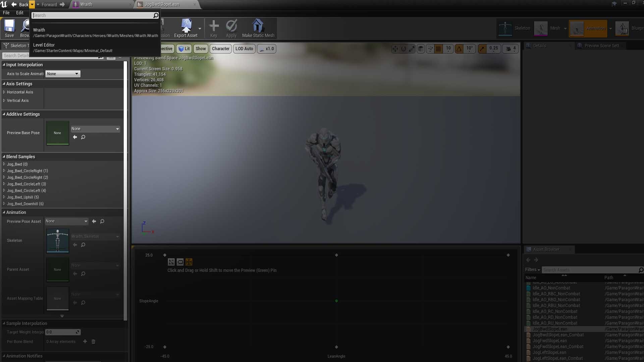
Task: Toggle triangulation display in blend space grid
Action: [171, 262]
